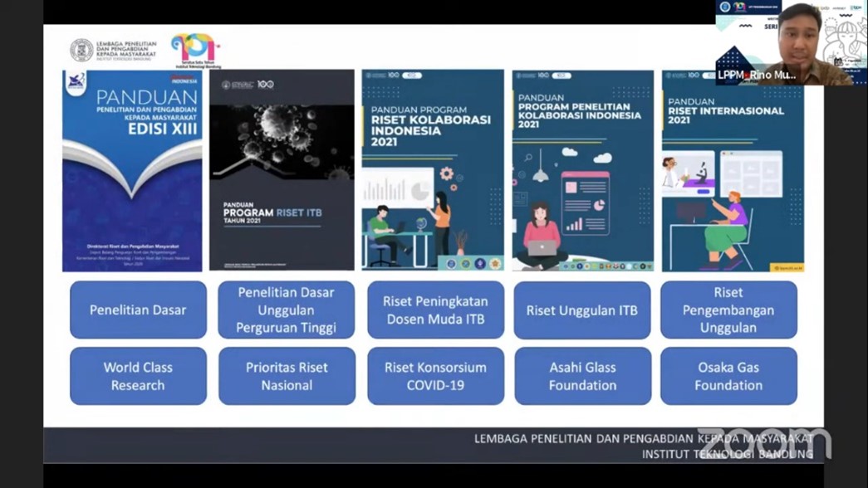Choose Riset Peningkatan Dosen Muda ITB
This screenshot has height=488, width=868.
(x=435, y=310)
